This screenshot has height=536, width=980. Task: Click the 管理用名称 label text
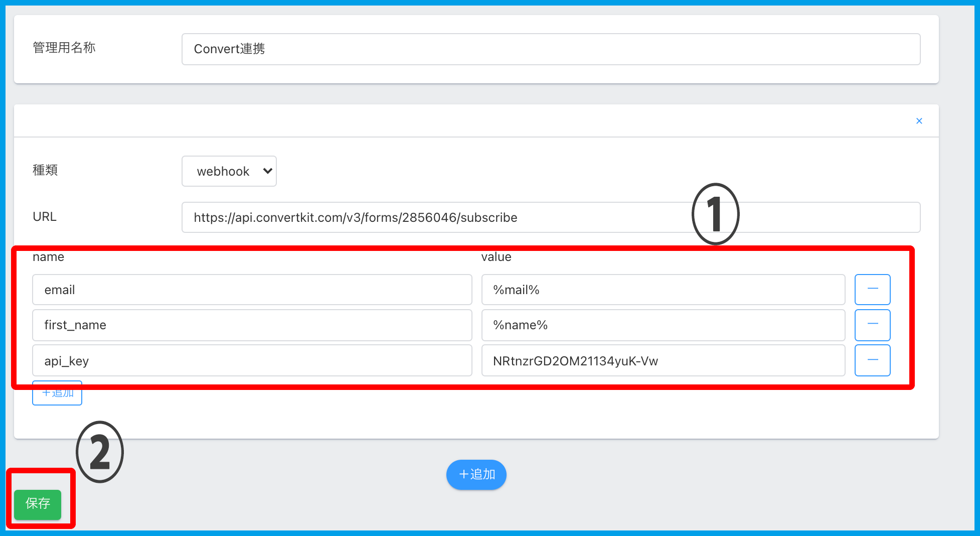click(x=64, y=48)
